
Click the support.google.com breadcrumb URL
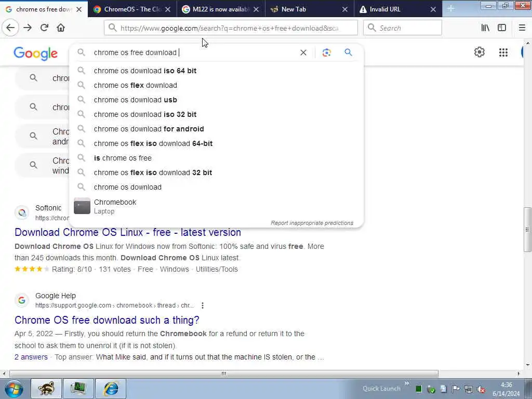[x=114, y=305]
